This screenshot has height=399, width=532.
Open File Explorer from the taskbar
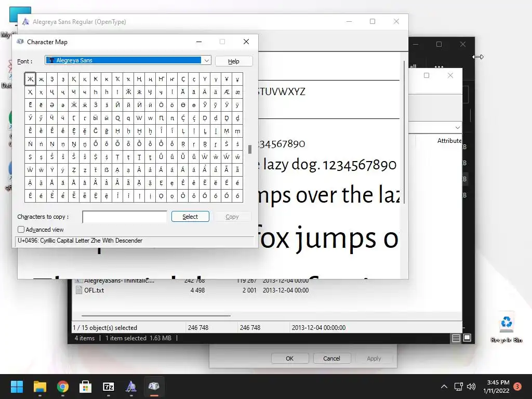pos(39,387)
